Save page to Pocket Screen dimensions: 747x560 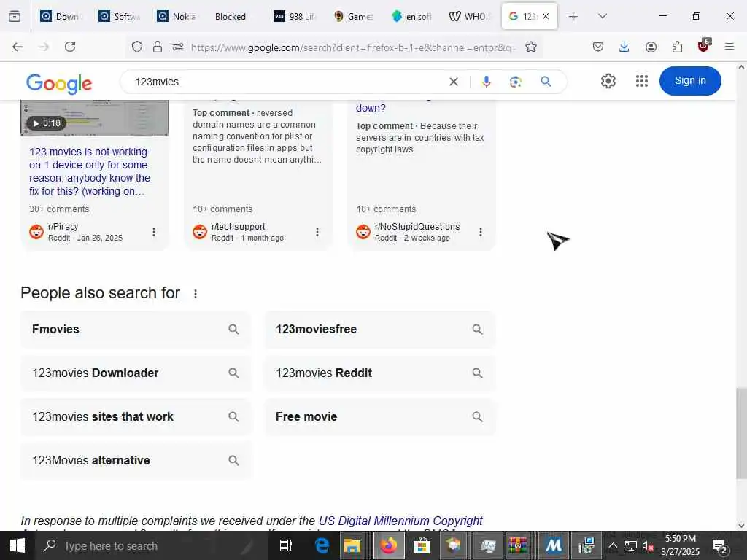tap(598, 47)
